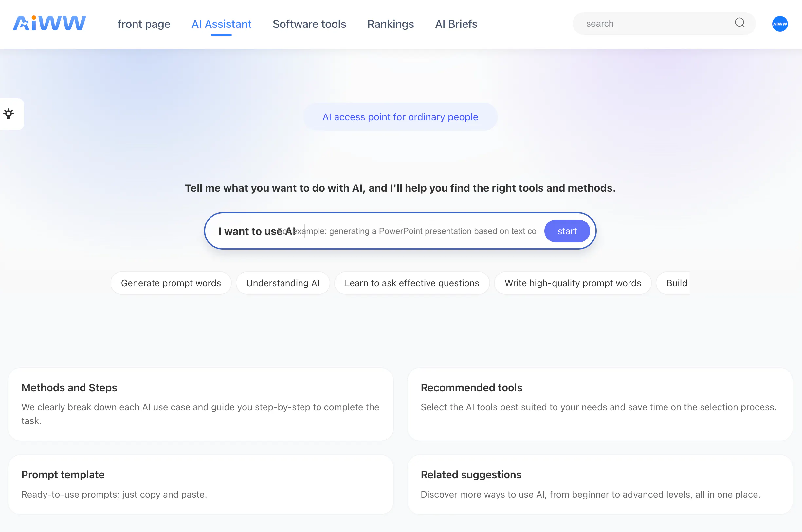This screenshot has height=532, width=802.
Task: Open the Methods and Steps card
Action: (x=201, y=404)
